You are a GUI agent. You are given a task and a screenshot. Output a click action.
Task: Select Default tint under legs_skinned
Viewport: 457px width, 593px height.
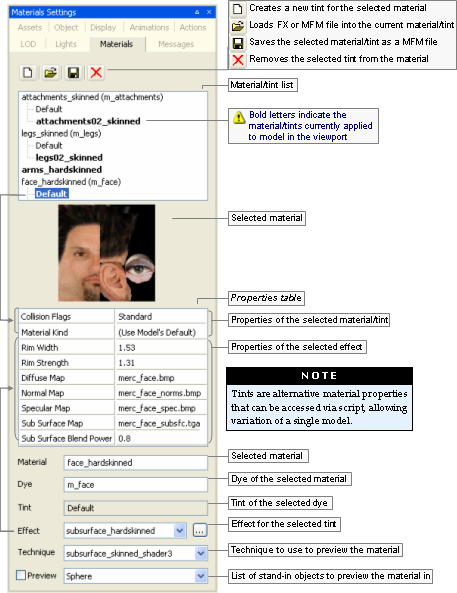pos(49,146)
